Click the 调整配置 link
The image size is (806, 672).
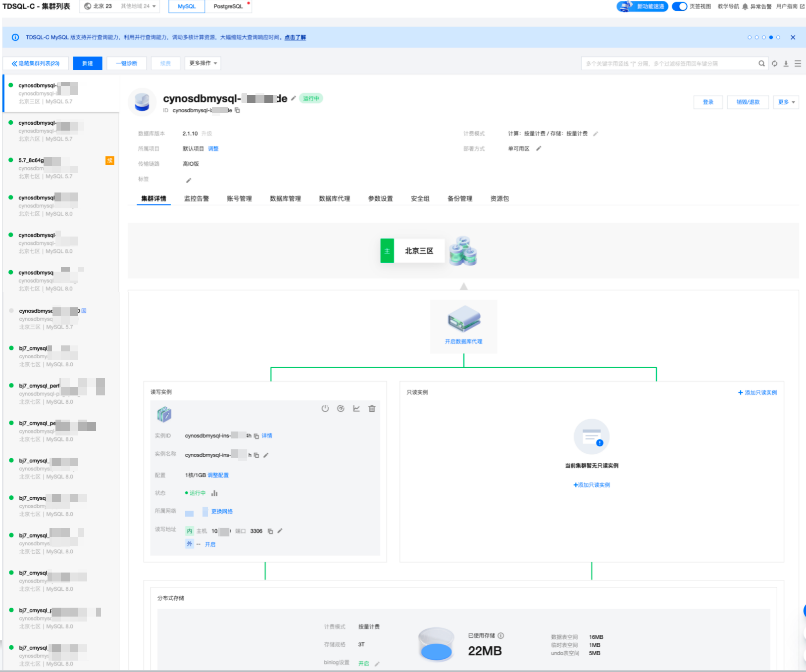point(218,476)
